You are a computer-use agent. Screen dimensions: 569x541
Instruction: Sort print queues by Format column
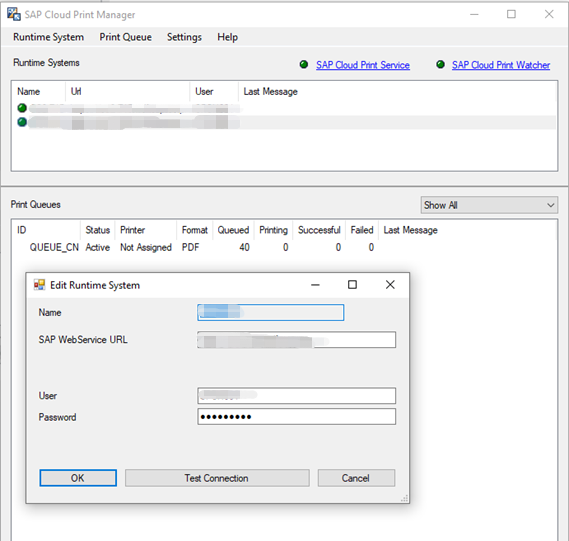(x=195, y=230)
